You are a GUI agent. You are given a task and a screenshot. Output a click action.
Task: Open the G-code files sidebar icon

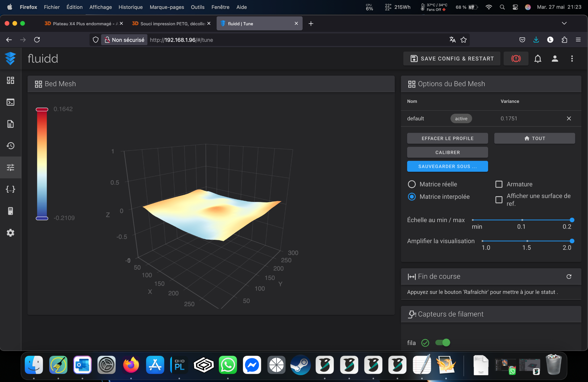pos(10,124)
